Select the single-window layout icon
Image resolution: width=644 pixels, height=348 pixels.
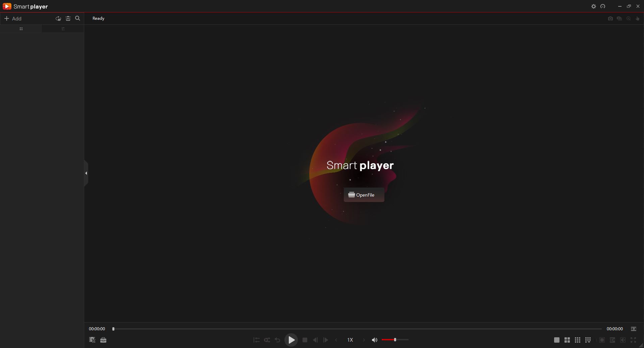[557, 340]
